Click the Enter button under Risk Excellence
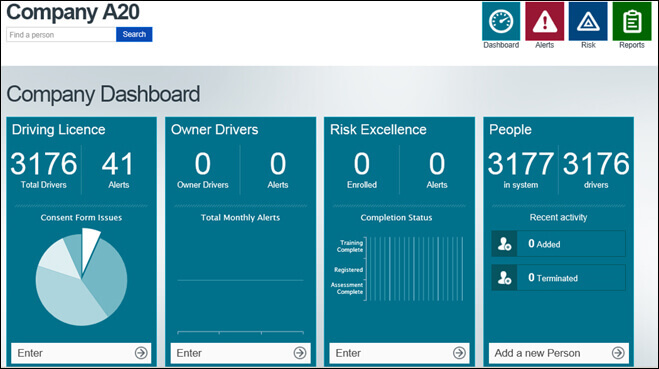Screen dimensions: 659x369 (399, 353)
